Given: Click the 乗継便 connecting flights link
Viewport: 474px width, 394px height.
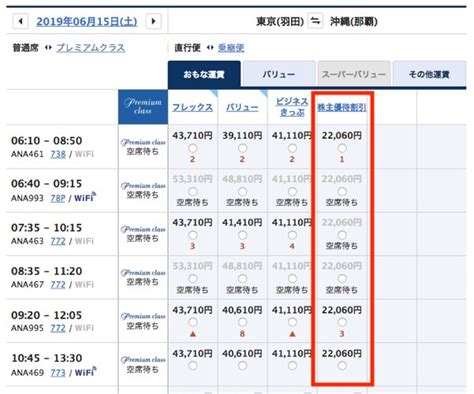Looking at the screenshot, I should pos(231,48).
